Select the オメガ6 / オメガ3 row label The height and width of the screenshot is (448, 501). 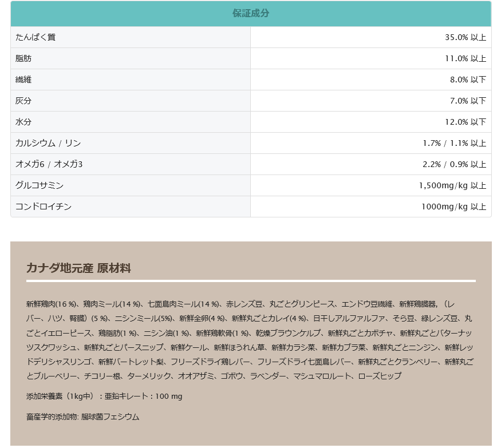point(49,164)
